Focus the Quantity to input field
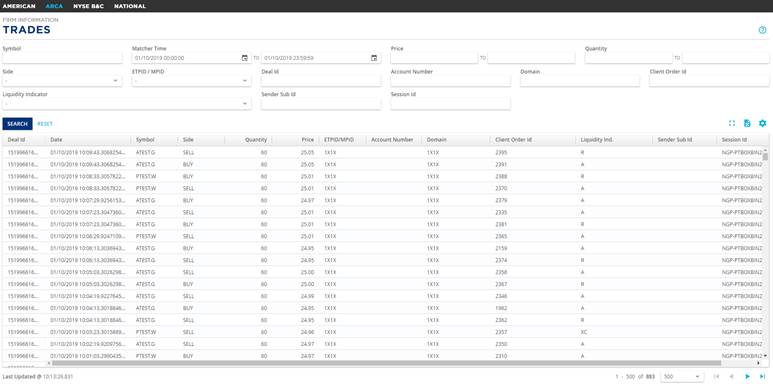 pos(726,58)
